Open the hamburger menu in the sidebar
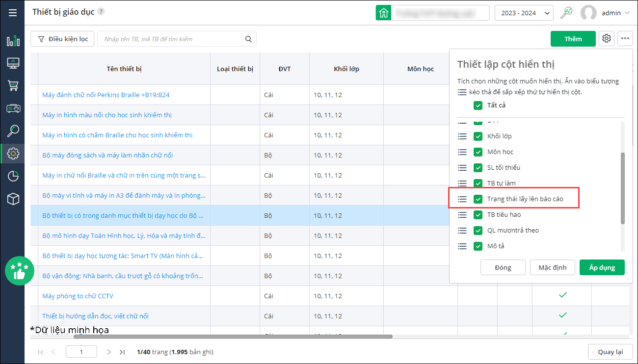Image resolution: width=638 pixels, height=364 pixels. [x=13, y=13]
